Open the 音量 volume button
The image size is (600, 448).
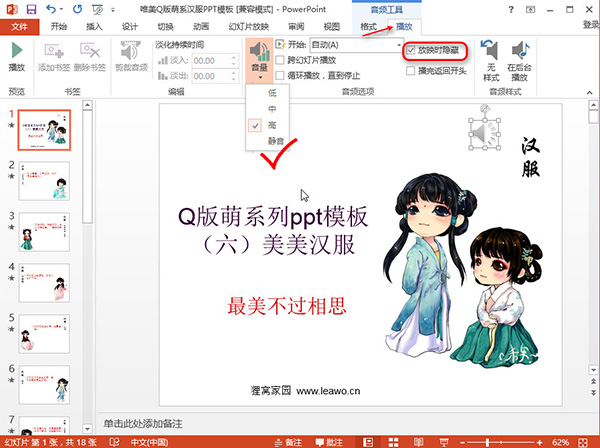[x=259, y=61]
